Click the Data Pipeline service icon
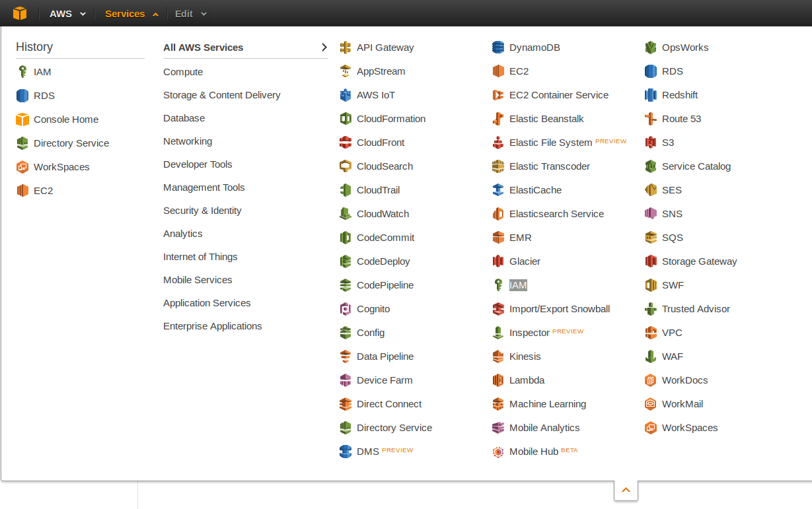Image resolution: width=812 pixels, height=509 pixels. (346, 356)
